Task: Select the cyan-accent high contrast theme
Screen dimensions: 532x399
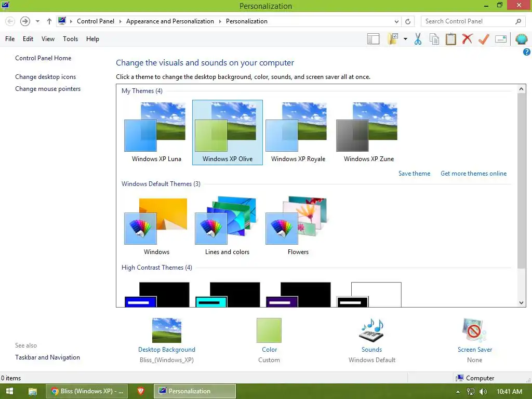Action: (x=228, y=295)
